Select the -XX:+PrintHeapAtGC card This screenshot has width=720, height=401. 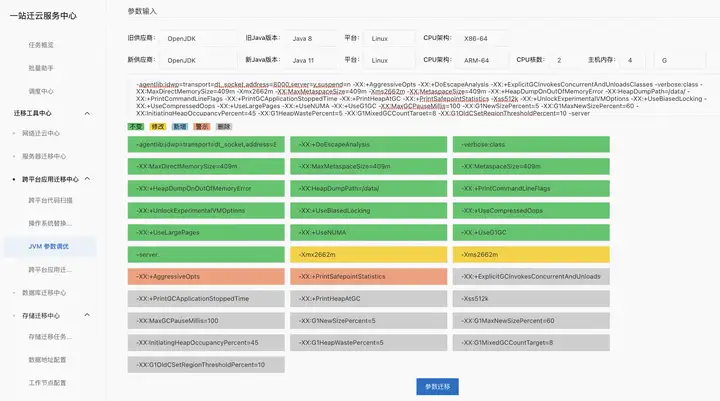tap(369, 299)
